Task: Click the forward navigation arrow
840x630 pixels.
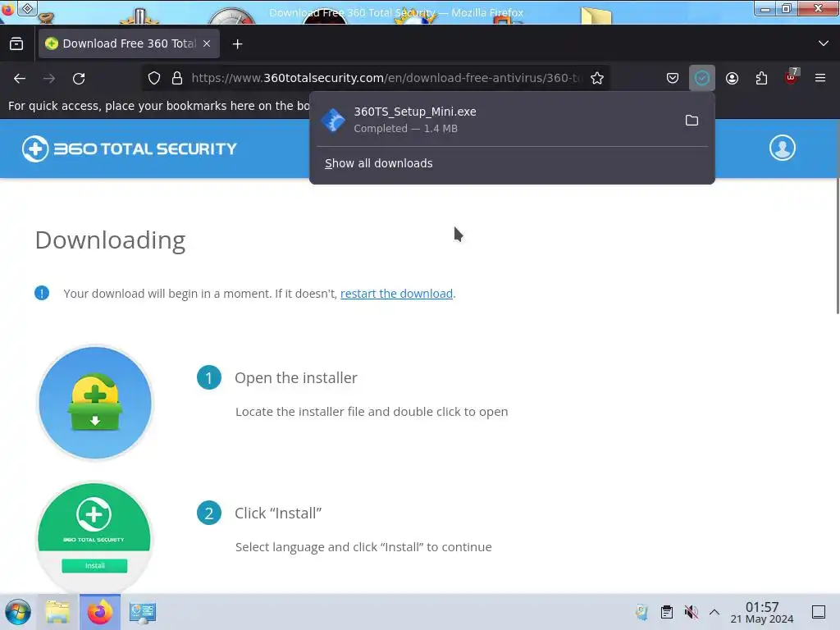Action: click(x=49, y=78)
